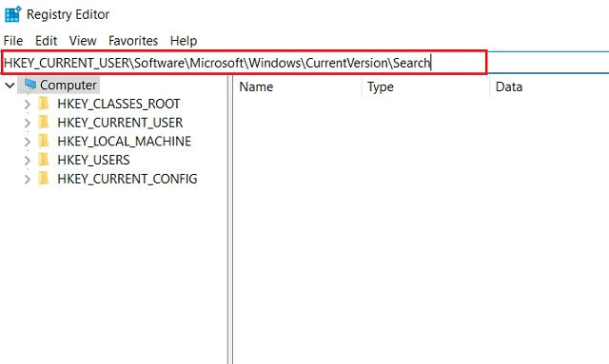
Task: Click the HKEY_CLASSES_ROOT folder icon
Action: (44, 104)
